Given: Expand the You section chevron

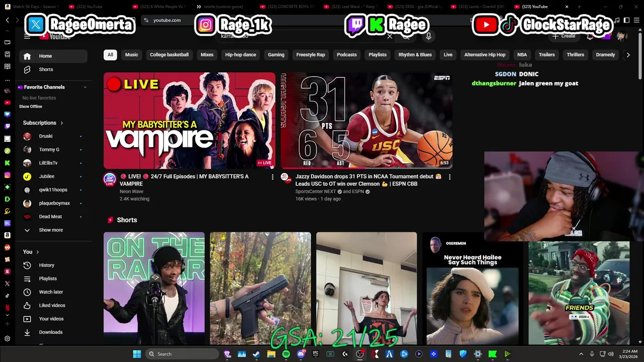Looking at the screenshot, I should click(x=37, y=252).
